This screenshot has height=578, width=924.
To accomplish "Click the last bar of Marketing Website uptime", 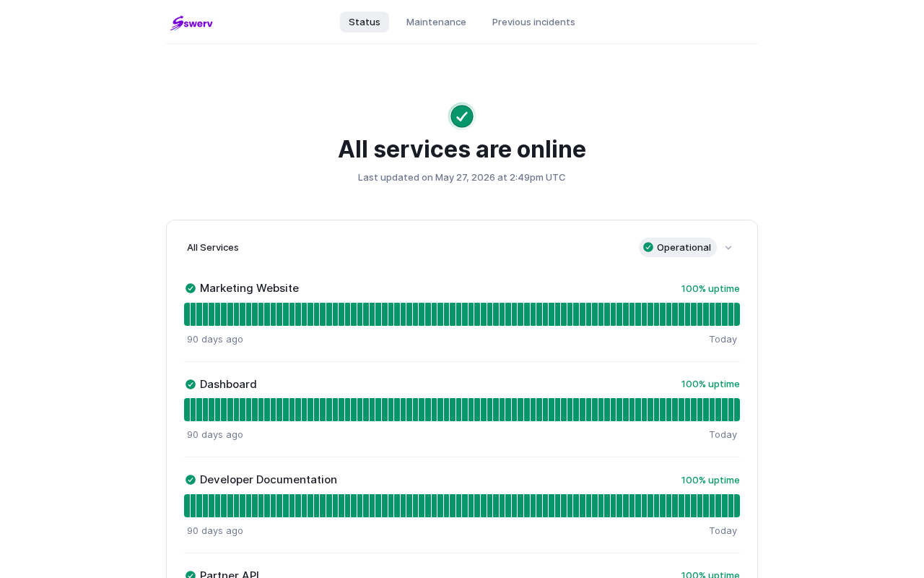I will [x=737, y=314].
